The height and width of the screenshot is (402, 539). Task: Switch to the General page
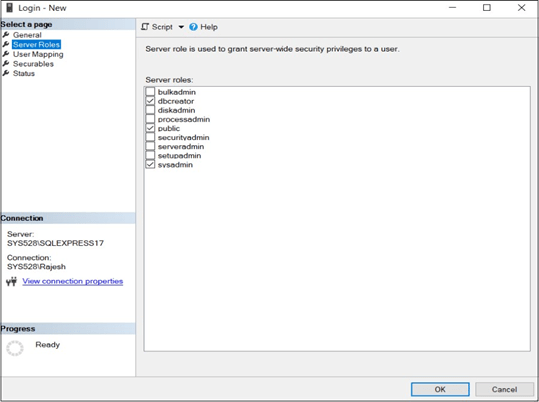coord(27,35)
